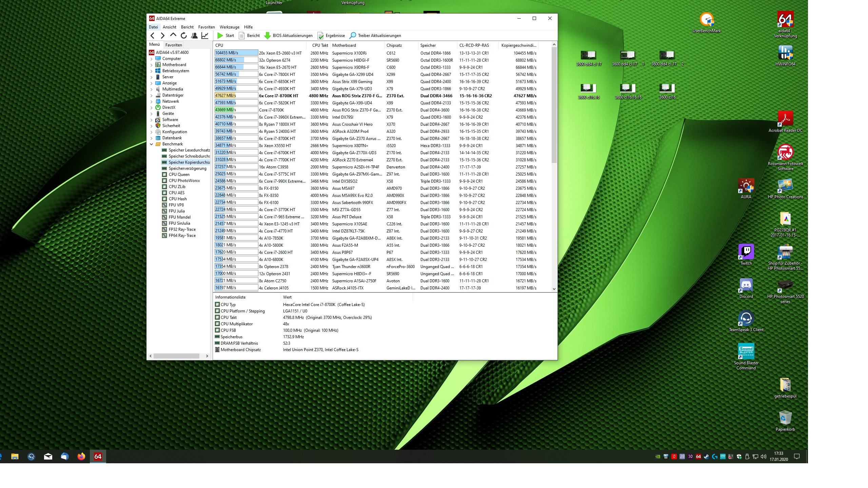
Task: Go back with the left arrow toolbar icon
Action: pyautogui.click(x=153, y=36)
